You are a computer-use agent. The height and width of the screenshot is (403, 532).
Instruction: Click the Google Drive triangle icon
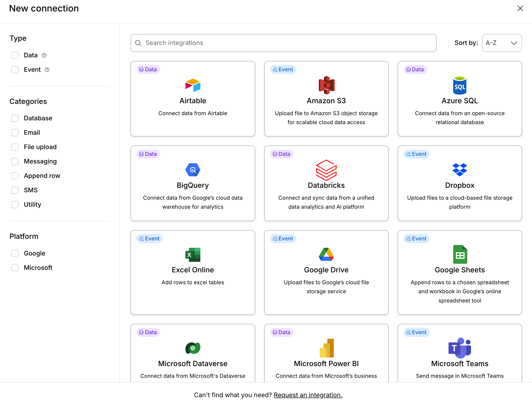tap(326, 254)
